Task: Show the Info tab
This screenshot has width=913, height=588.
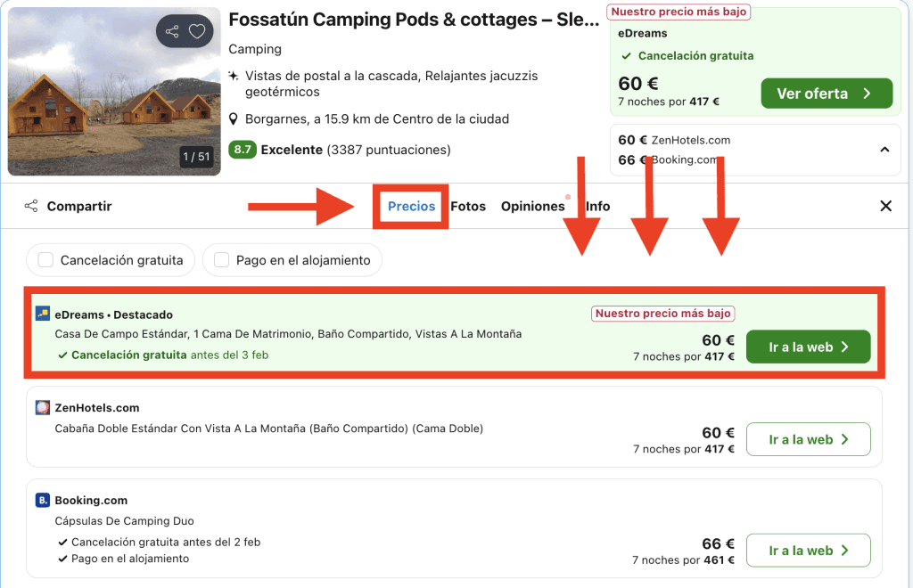Action: pyautogui.click(x=597, y=207)
